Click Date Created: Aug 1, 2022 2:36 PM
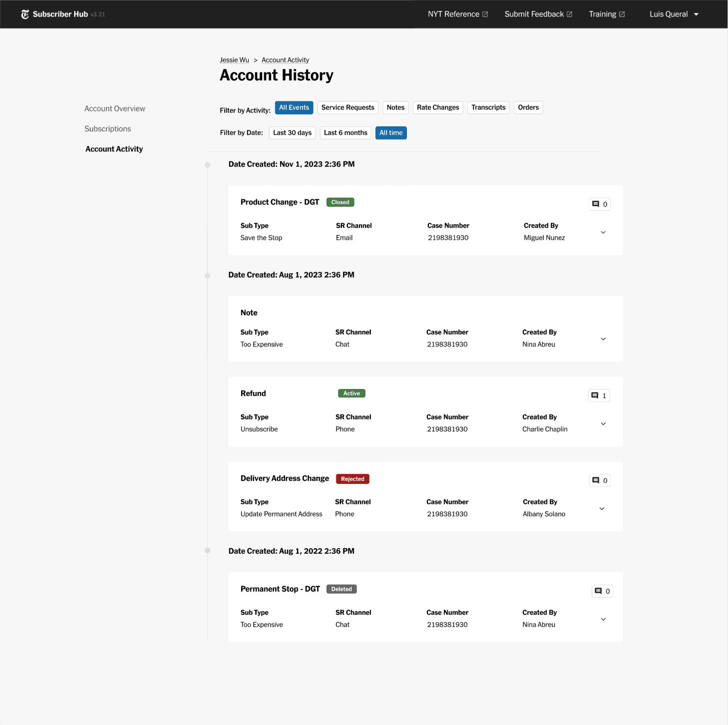This screenshot has width=728, height=725. [x=291, y=551]
